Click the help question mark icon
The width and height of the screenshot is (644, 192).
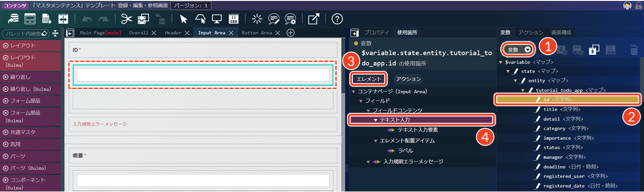[x=337, y=19]
